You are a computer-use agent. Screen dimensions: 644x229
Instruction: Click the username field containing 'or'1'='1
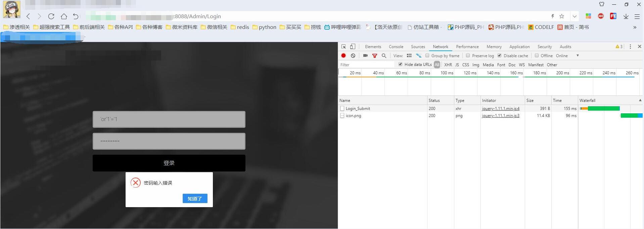169,119
